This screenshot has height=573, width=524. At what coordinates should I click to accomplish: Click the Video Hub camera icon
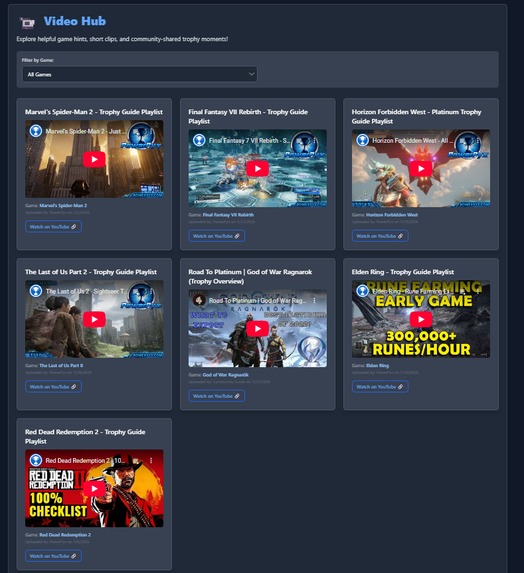pyautogui.click(x=27, y=23)
